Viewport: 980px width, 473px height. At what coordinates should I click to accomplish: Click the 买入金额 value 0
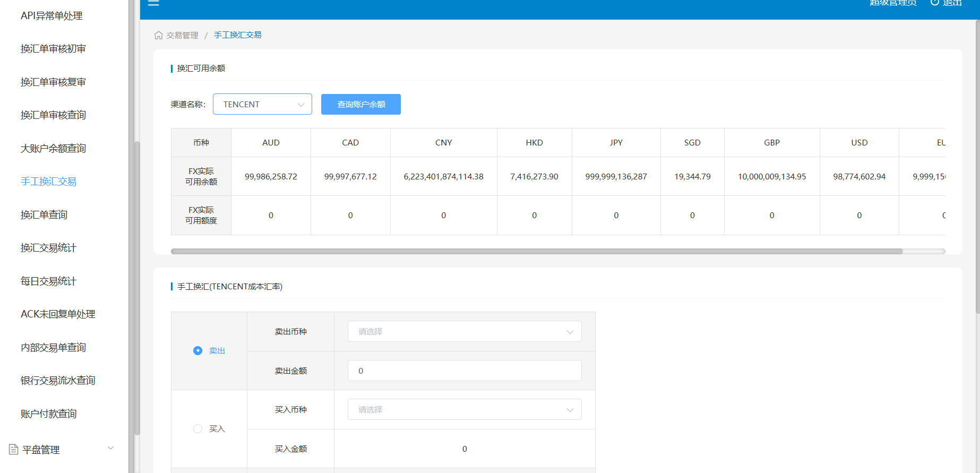(x=465, y=449)
